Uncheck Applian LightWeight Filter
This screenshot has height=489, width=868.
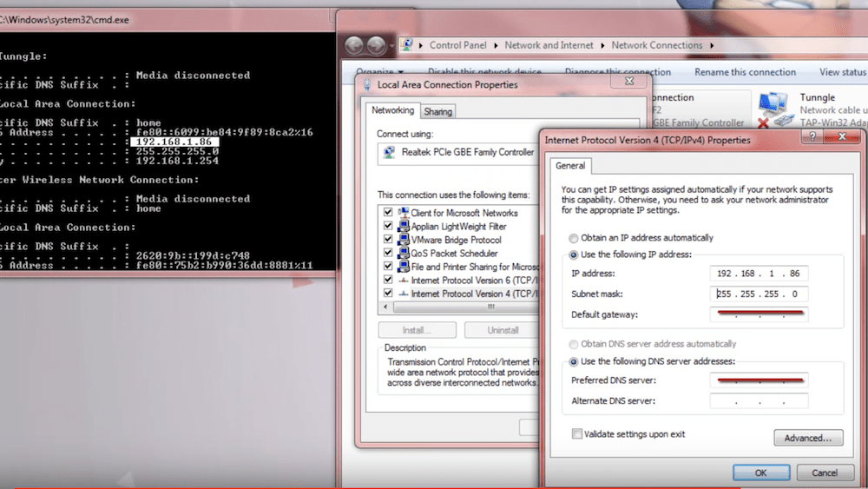click(388, 226)
